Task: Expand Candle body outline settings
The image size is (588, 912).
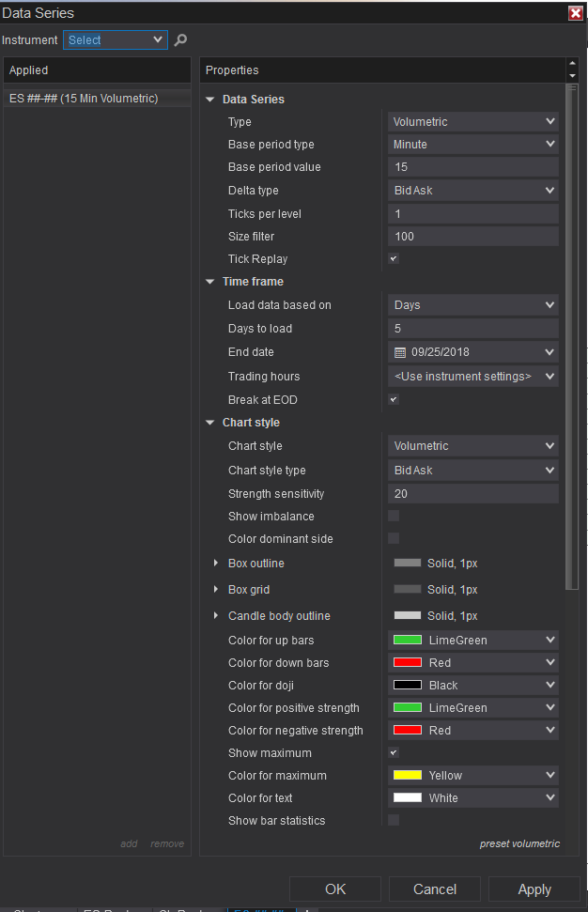Action: coord(217,616)
